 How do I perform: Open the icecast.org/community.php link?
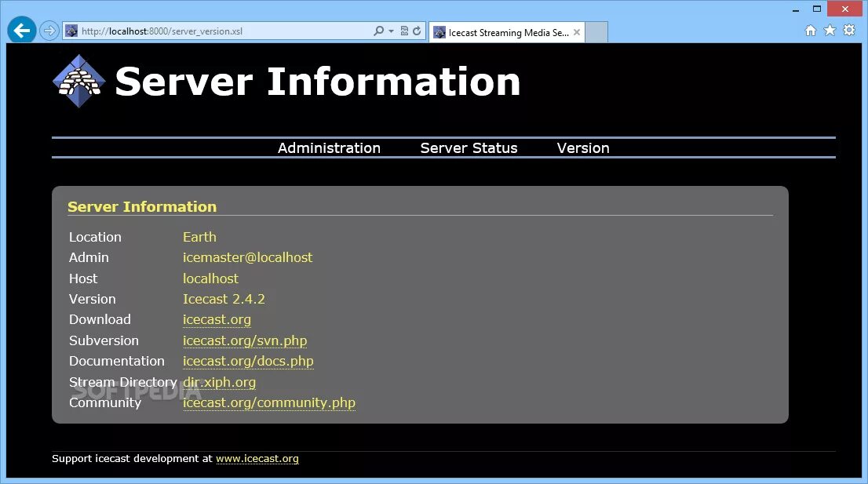[269, 402]
